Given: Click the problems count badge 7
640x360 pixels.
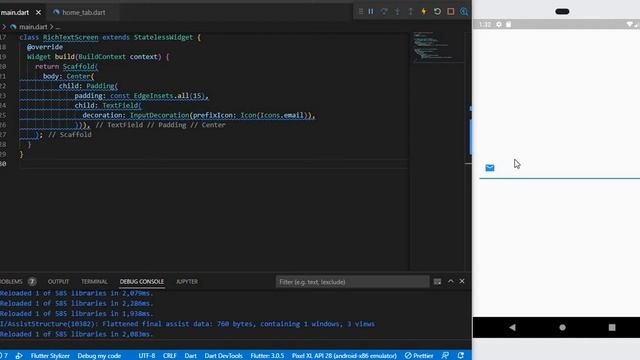Looking at the screenshot, I should click(32, 282).
